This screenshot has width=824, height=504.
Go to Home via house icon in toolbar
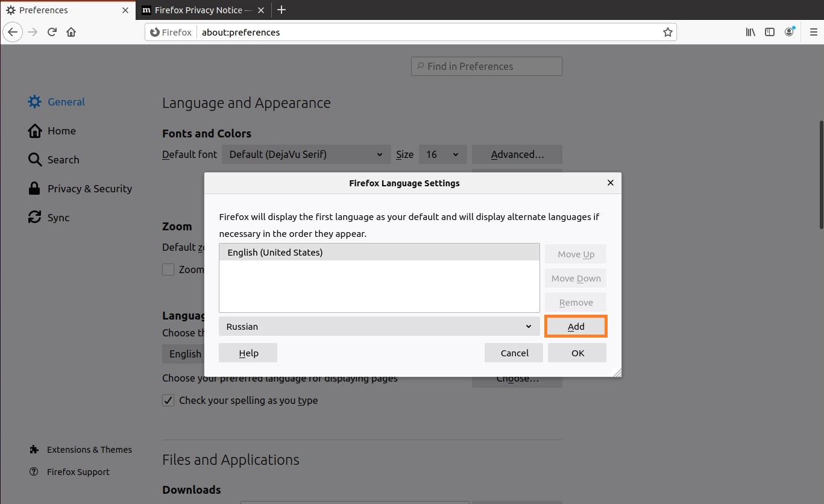click(71, 32)
